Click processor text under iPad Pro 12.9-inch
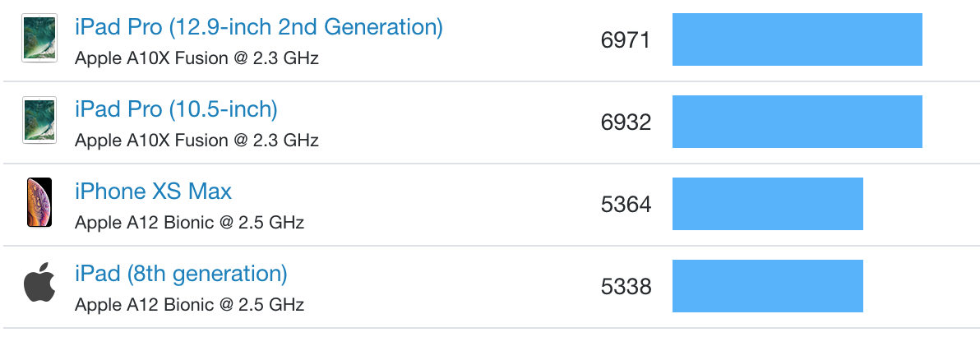 click(196, 59)
